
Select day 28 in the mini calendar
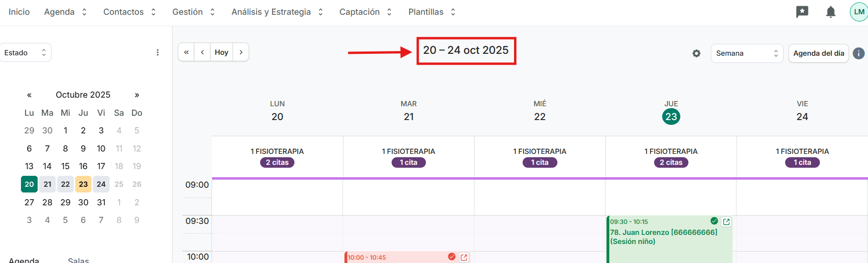(47, 202)
